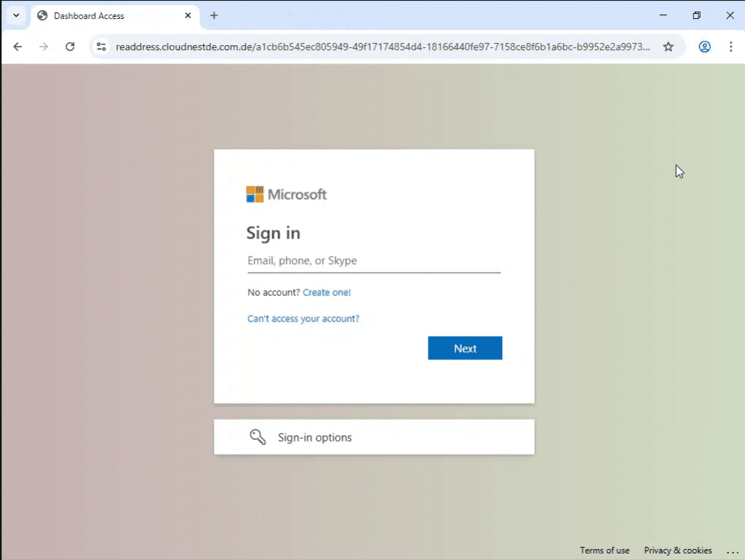Open the Chrome profile icon
The width and height of the screenshot is (745, 560).
click(704, 47)
